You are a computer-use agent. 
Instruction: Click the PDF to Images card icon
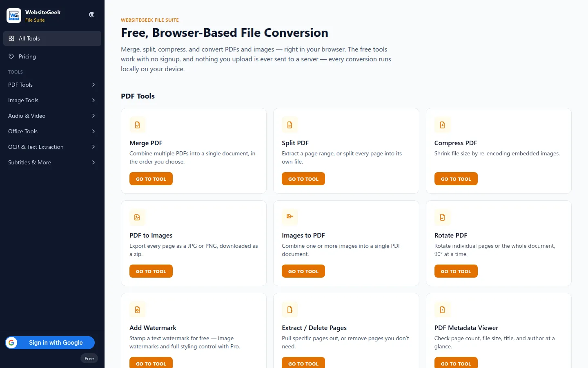coord(138,217)
